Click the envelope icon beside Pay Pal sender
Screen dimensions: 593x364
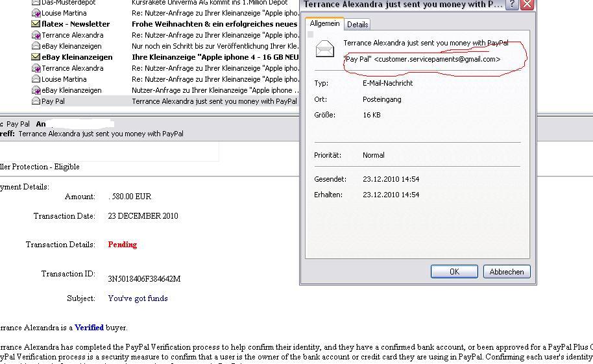36,101
